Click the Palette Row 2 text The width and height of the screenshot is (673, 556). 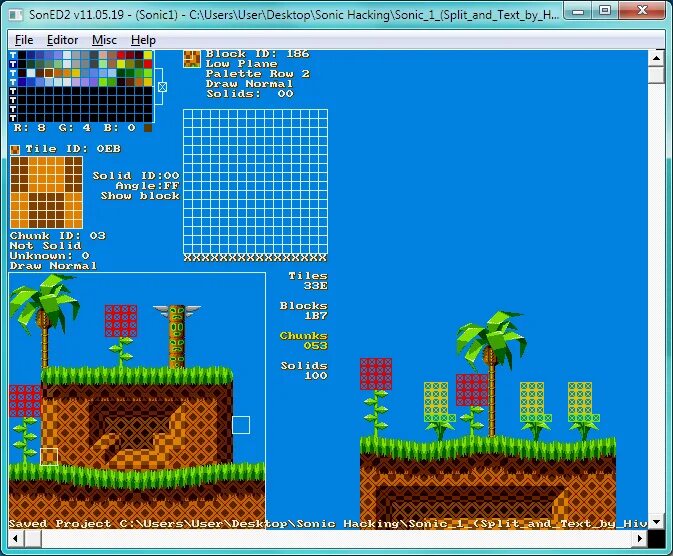coord(258,73)
